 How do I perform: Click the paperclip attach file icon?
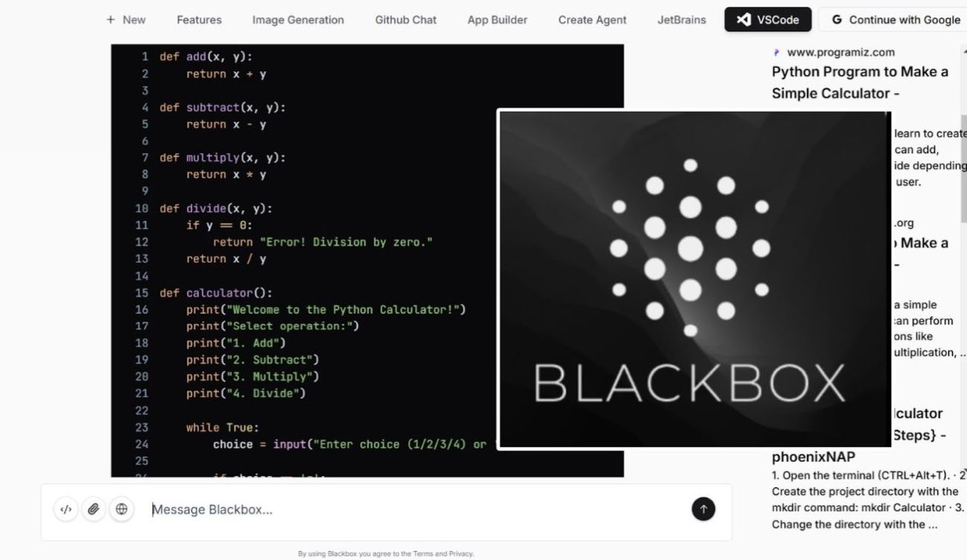point(94,509)
